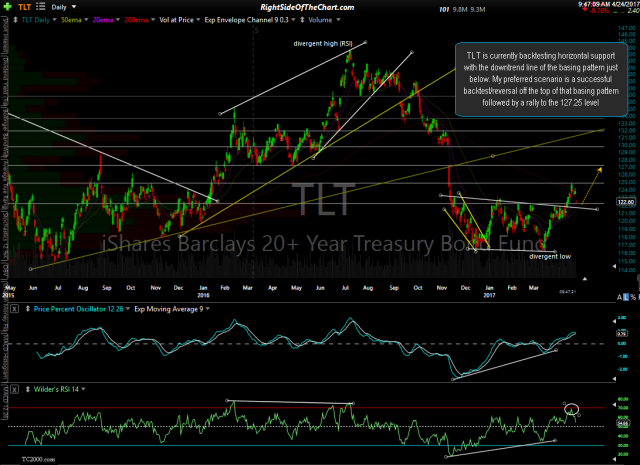This screenshot has height=465, width=640.
Task: Open the 50ema indicator dropdown
Action: pos(86,20)
